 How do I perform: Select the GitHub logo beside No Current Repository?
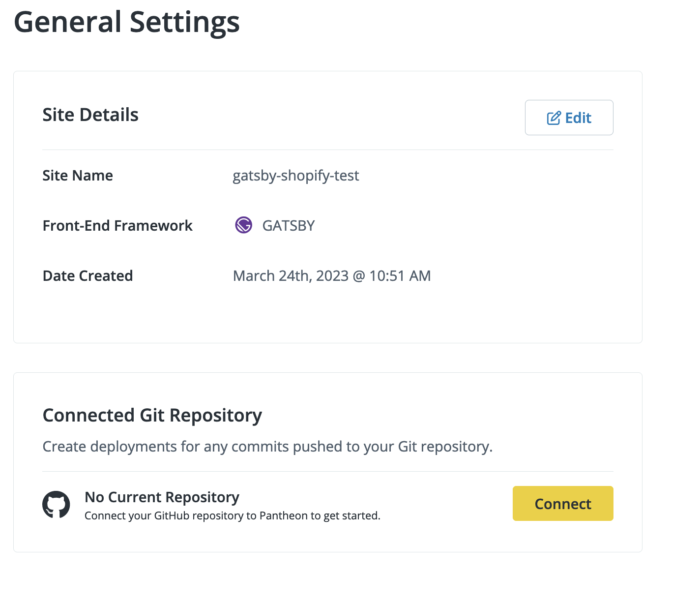[x=56, y=504]
